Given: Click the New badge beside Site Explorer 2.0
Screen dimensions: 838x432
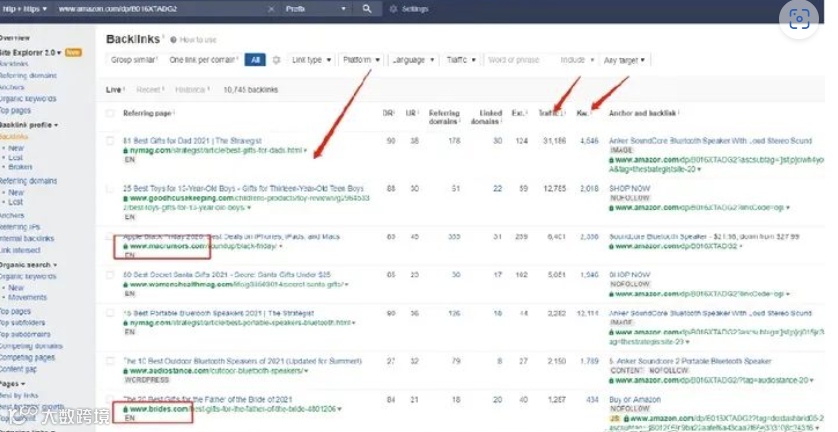Looking at the screenshot, I should coord(73,52).
